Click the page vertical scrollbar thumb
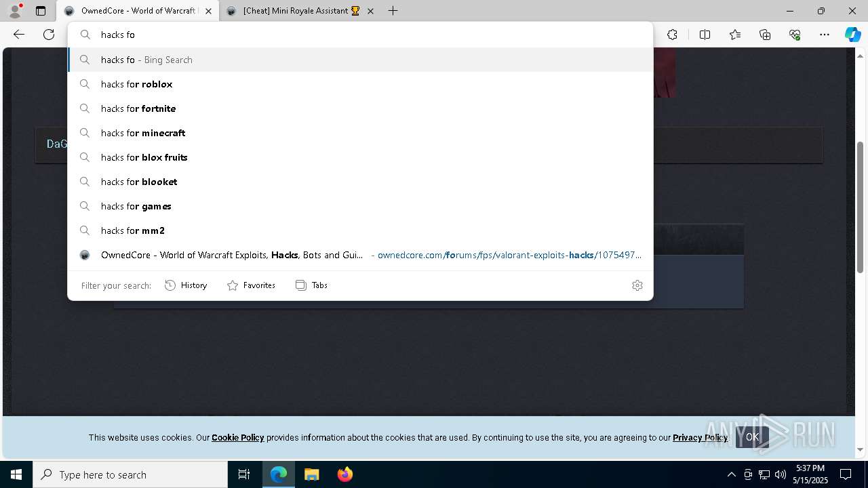Screen dimensions: 868x488 (861, 207)
